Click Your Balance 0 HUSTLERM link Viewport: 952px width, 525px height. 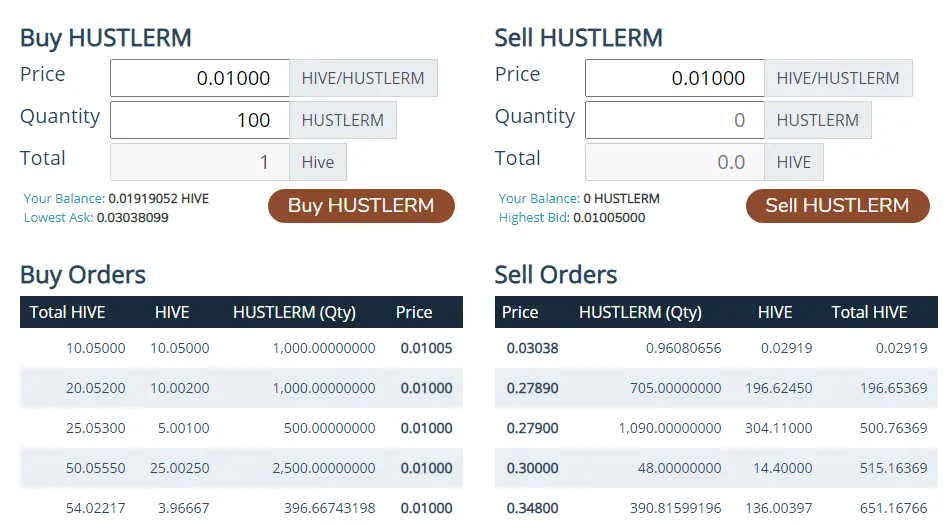tap(579, 198)
